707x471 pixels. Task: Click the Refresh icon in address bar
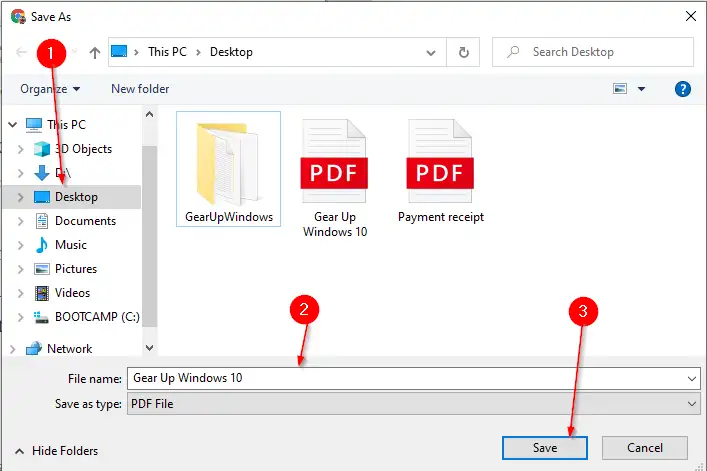463,52
